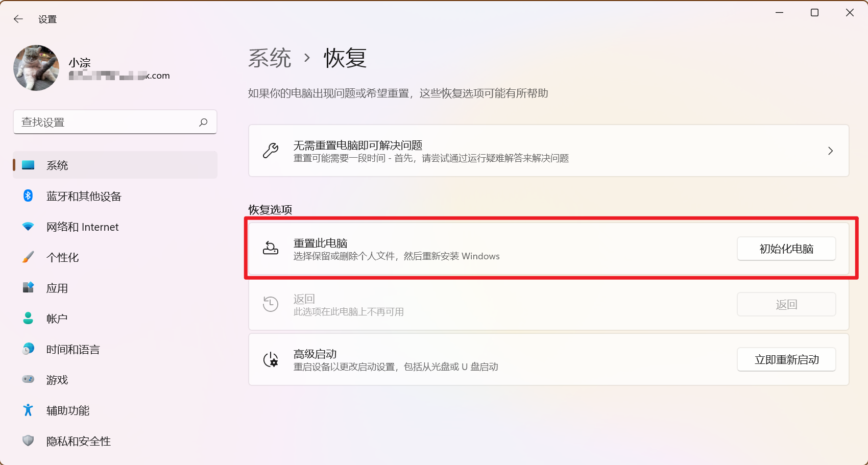Click the Wi-Fi network icon in sidebar
The image size is (868, 465).
28,227
